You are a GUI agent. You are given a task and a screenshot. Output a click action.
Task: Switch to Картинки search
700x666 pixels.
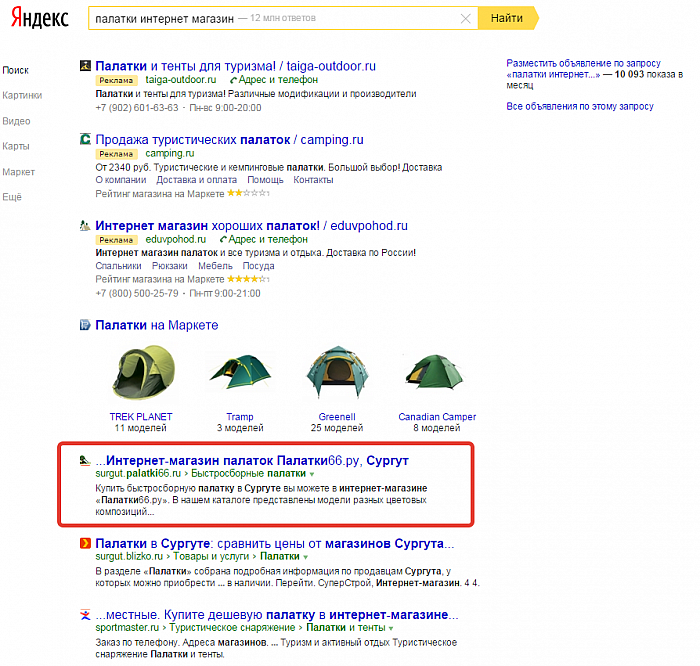pyautogui.click(x=22, y=95)
